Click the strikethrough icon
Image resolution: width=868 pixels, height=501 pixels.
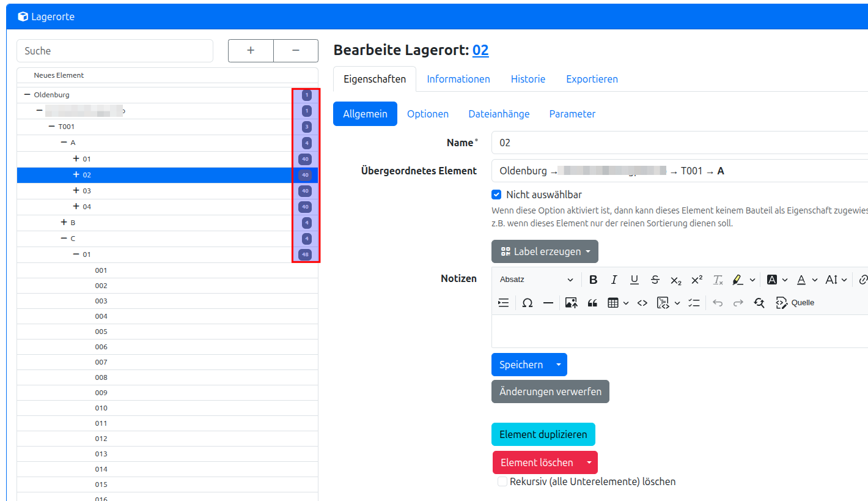point(655,280)
